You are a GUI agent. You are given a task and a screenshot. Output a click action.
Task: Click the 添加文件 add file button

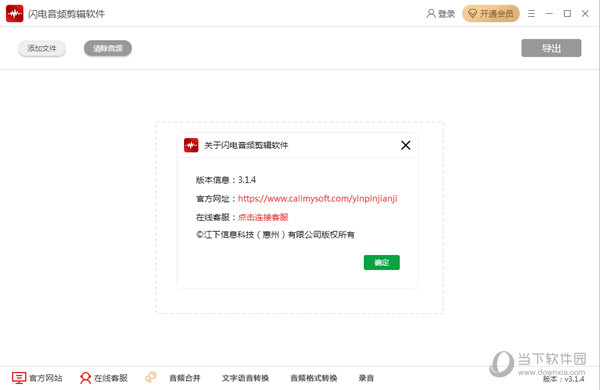pos(42,48)
